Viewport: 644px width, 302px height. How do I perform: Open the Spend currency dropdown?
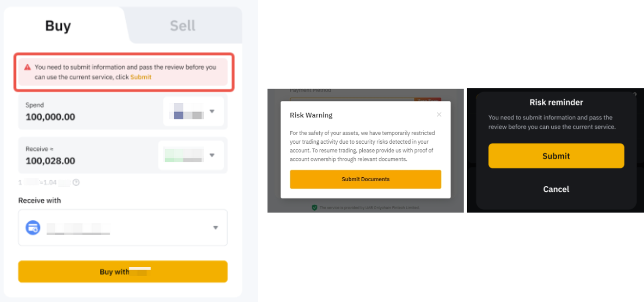(x=212, y=111)
